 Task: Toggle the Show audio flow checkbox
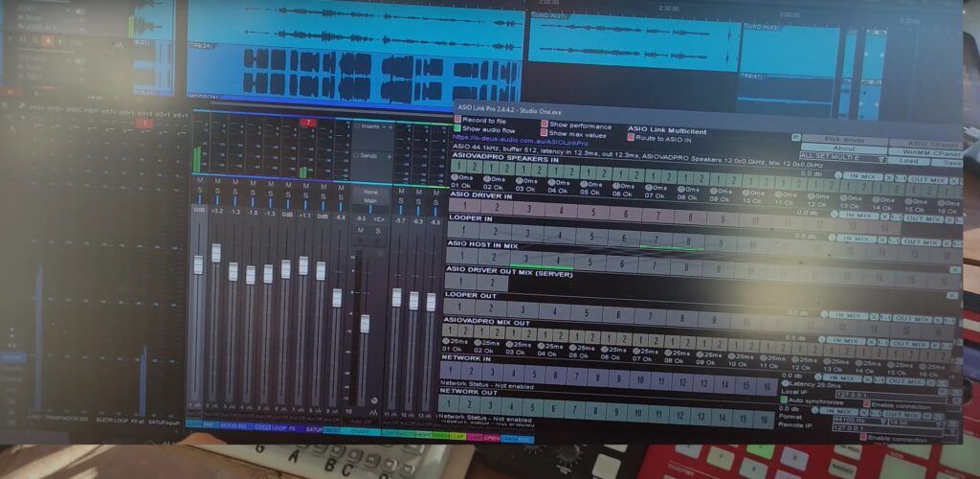457,128
